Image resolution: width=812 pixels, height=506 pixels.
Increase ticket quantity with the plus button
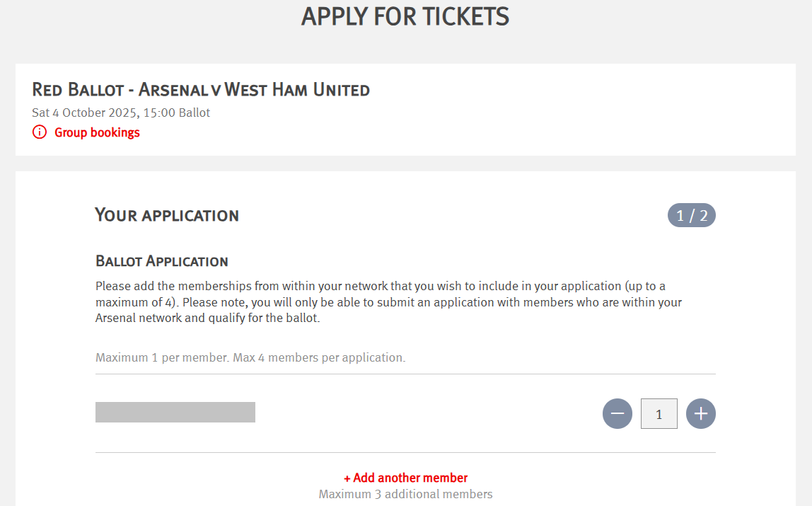point(701,414)
